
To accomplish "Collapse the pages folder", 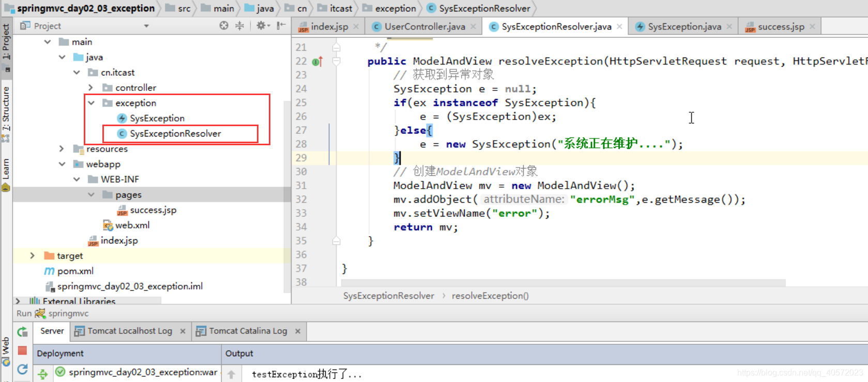I will 91,194.
